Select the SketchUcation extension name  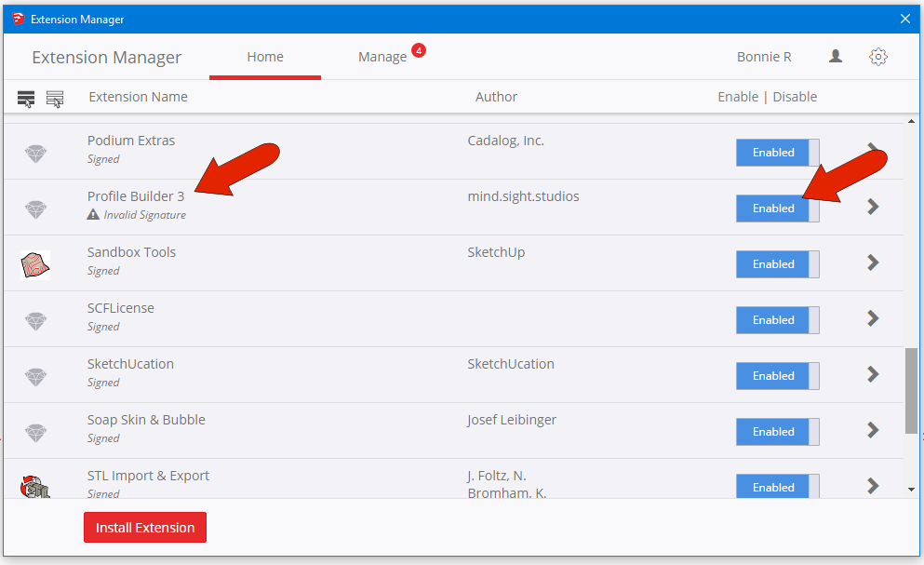130,364
